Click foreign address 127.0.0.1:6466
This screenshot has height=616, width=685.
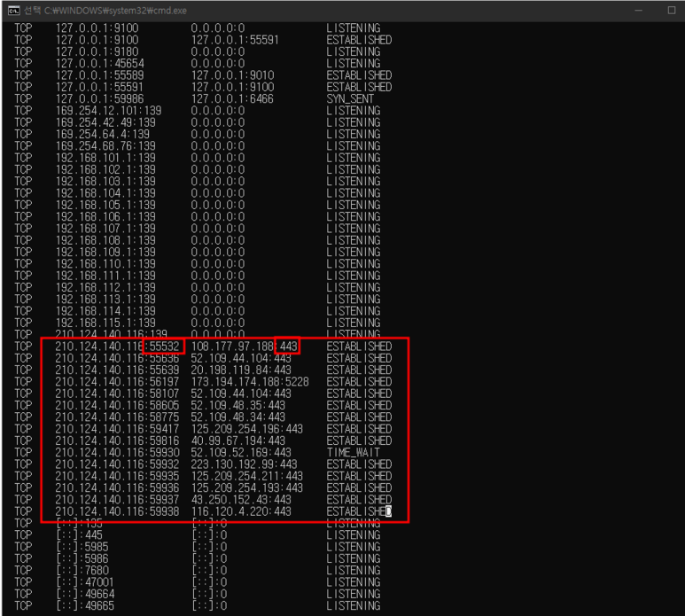232,99
